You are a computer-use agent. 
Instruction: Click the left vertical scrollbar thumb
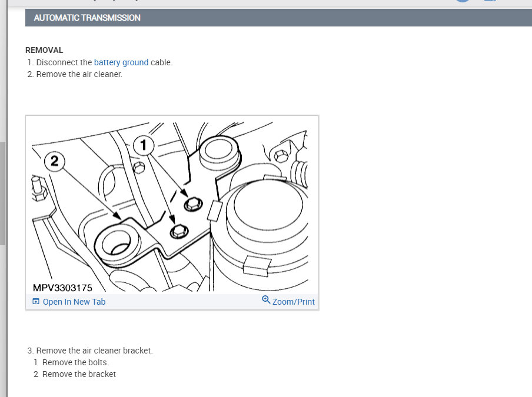pos(3,194)
